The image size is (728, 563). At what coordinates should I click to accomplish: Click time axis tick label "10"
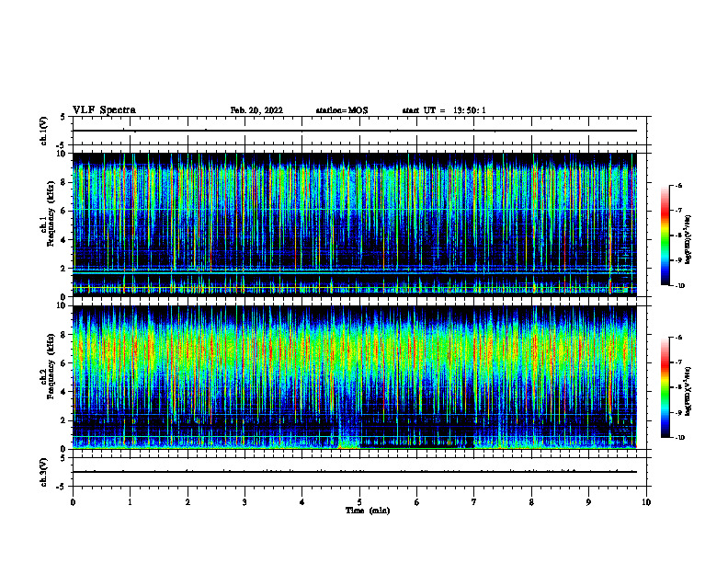click(x=646, y=502)
